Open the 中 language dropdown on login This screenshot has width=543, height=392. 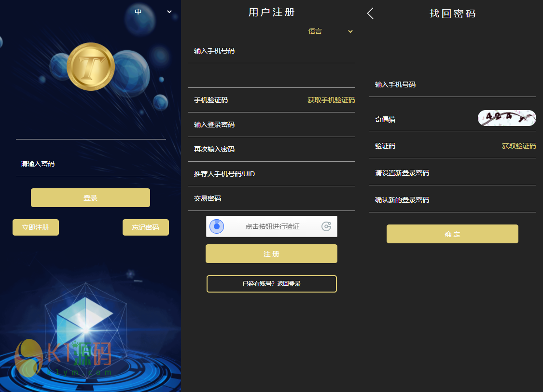click(153, 12)
